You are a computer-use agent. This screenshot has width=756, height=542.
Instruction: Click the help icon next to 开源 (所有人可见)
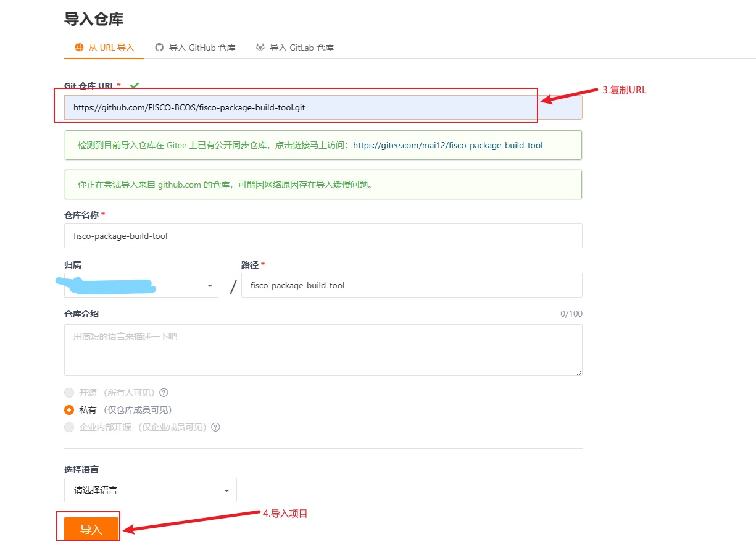(x=164, y=393)
